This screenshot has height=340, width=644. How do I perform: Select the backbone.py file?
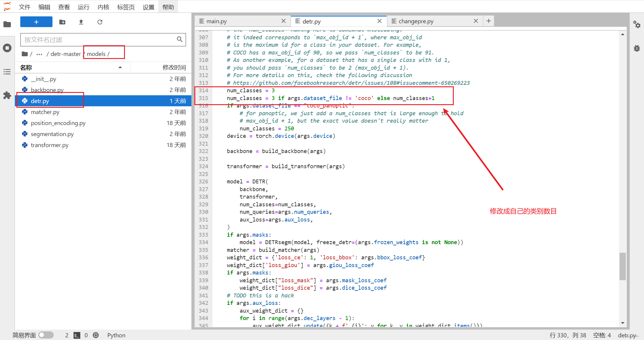103,90
